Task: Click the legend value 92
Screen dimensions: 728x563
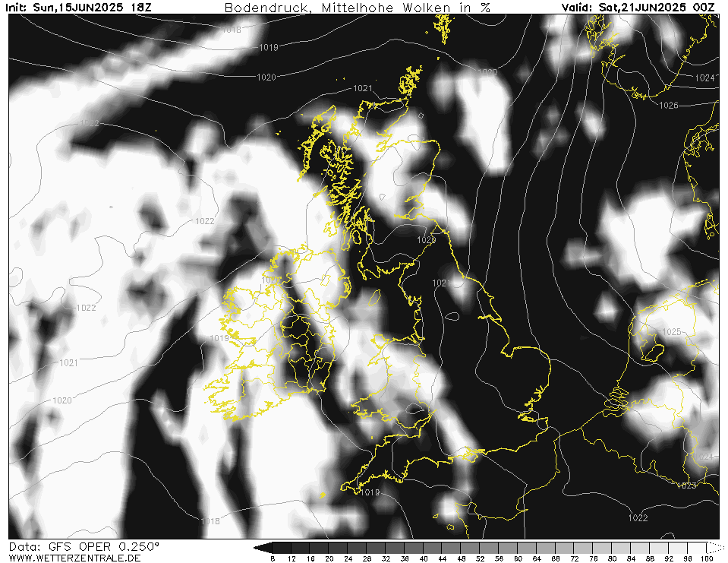Action: tap(669, 558)
